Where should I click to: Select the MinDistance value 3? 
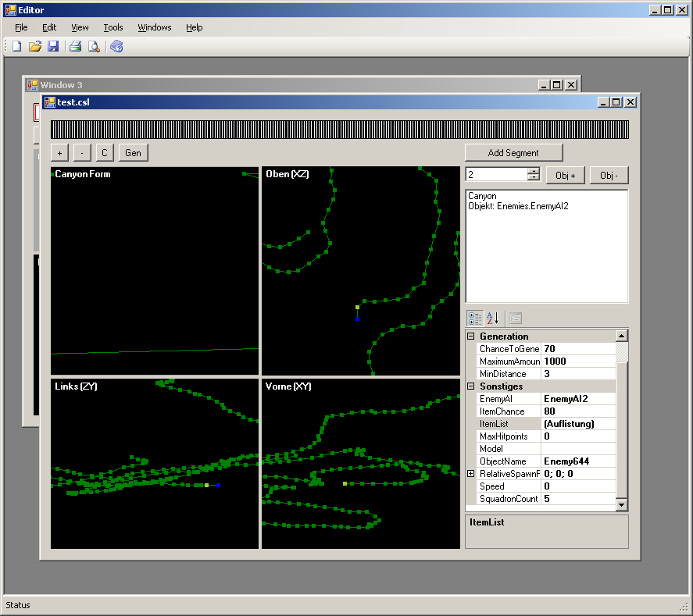(x=578, y=373)
